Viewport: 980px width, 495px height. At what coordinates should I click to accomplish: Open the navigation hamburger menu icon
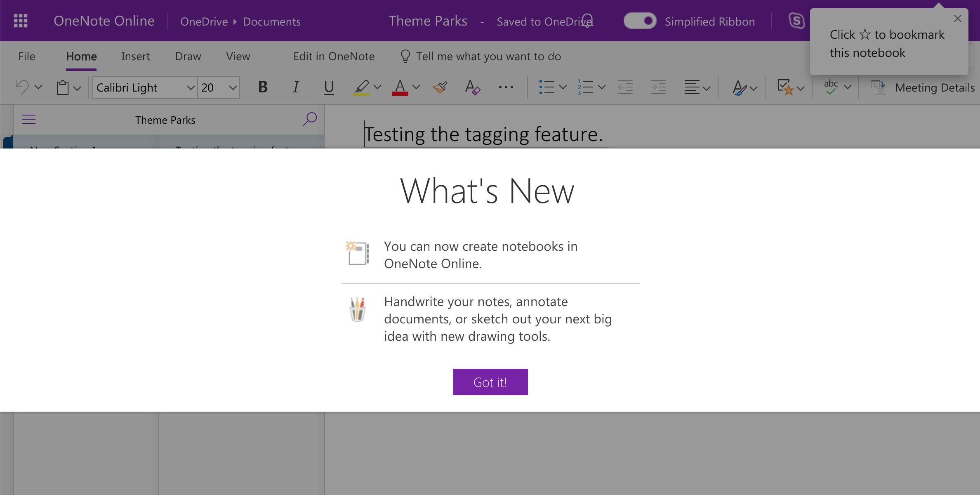pyautogui.click(x=29, y=120)
